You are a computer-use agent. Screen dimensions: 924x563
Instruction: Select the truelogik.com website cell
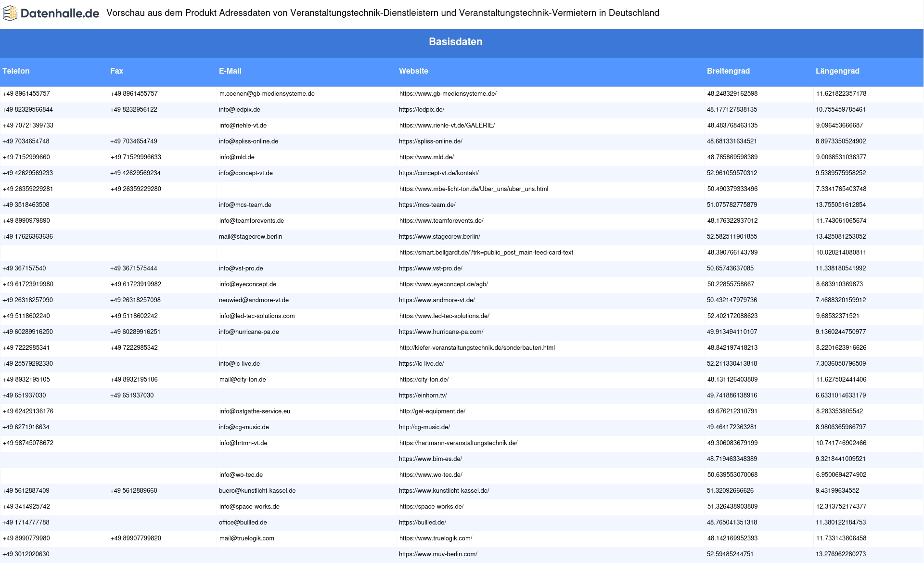tap(436, 538)
